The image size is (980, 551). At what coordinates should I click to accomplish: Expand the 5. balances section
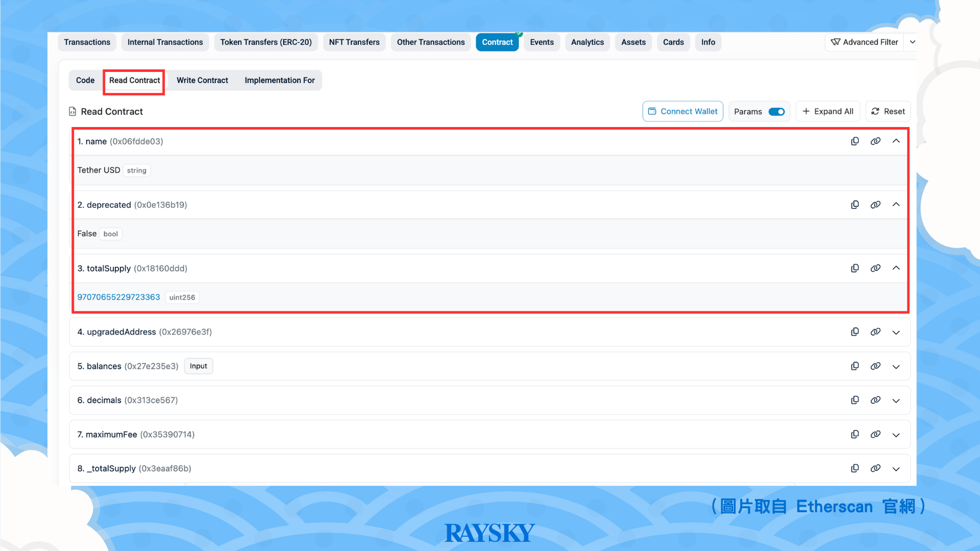pos(896,367)
